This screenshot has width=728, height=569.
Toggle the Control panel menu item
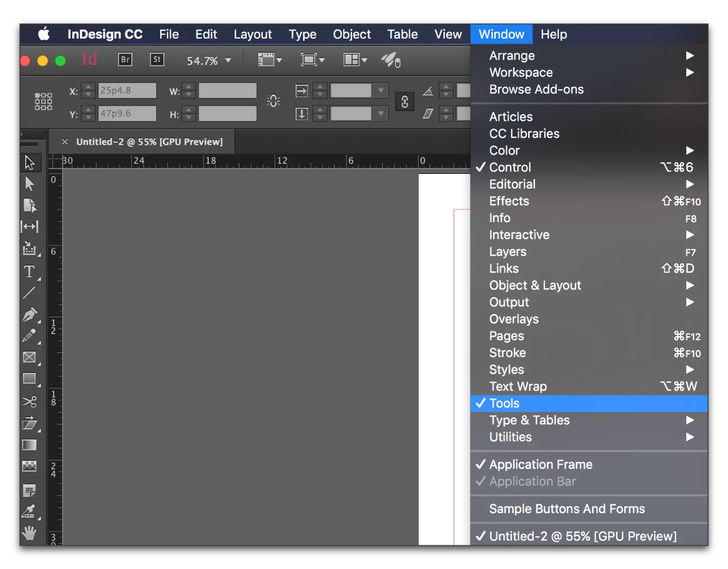click(x=589, y=168)
